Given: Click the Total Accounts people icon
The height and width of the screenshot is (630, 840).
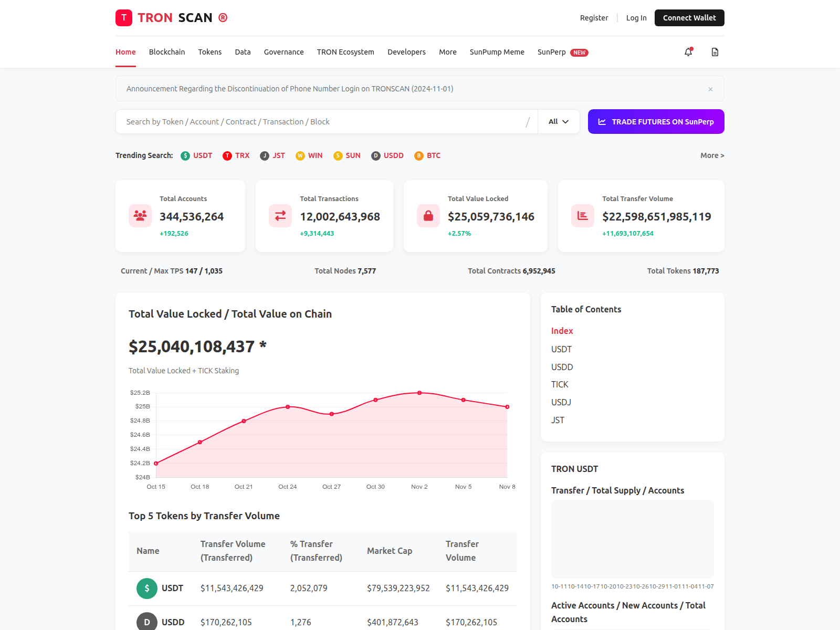Looking at the screenshot, I should pyautogui.click(x=140, y=216).
